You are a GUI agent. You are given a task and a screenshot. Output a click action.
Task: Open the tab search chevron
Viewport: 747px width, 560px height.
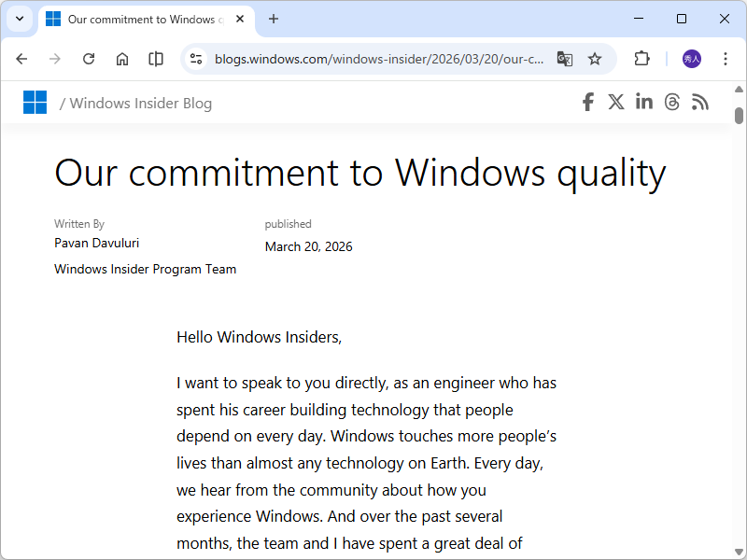coord(19,19)
